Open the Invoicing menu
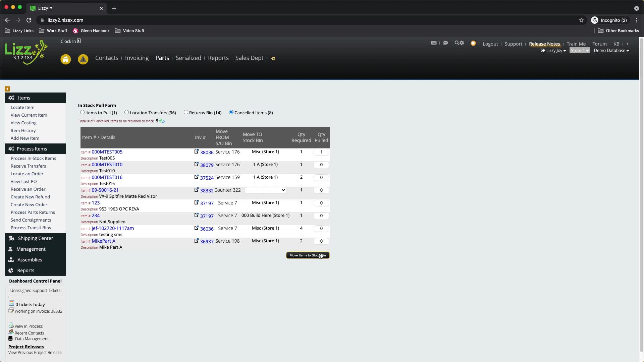Screen dimensions: 644x362 click(x=137, y=58)
